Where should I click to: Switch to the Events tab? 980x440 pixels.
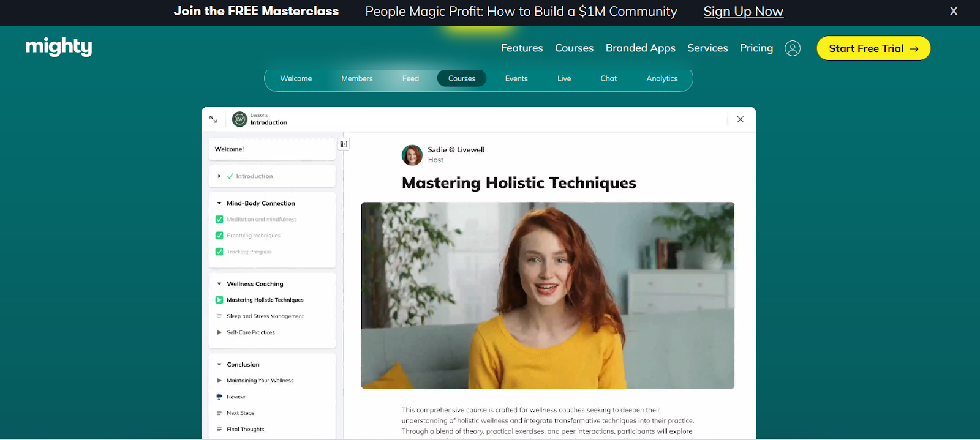(516, 78)
